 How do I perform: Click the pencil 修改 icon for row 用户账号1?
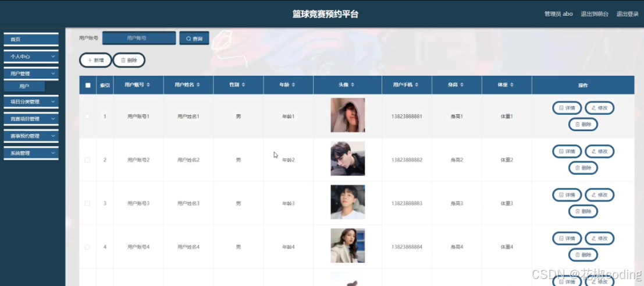[593, 108]
